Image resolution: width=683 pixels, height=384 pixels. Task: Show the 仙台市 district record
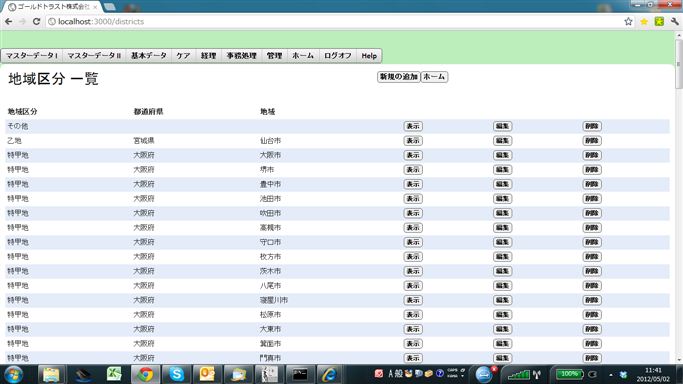click(413, 141)
